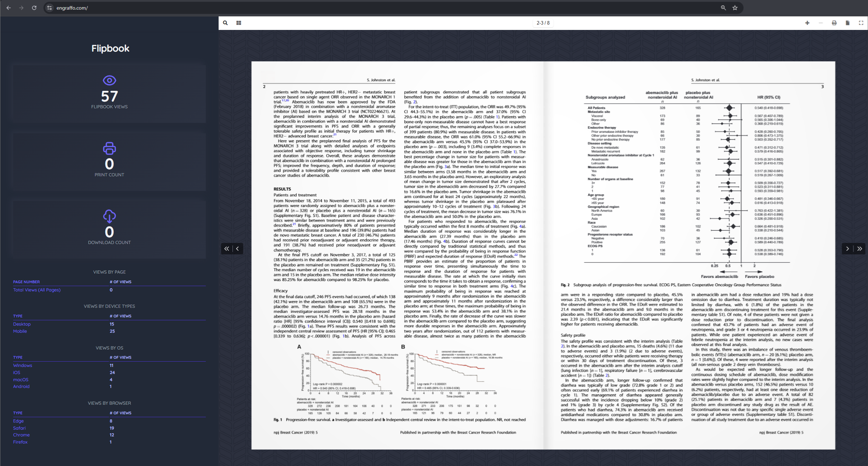Select the Mobile device type row

click(109, 331)
